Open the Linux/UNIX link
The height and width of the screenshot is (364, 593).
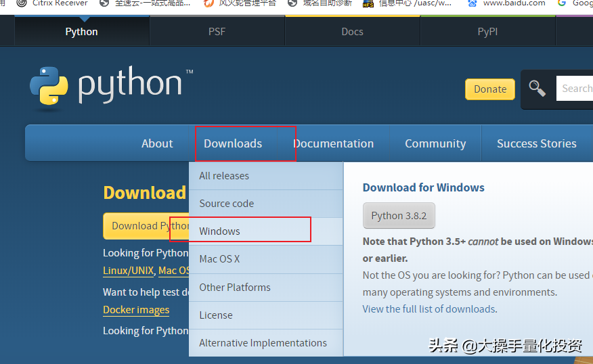coord(128,271)
